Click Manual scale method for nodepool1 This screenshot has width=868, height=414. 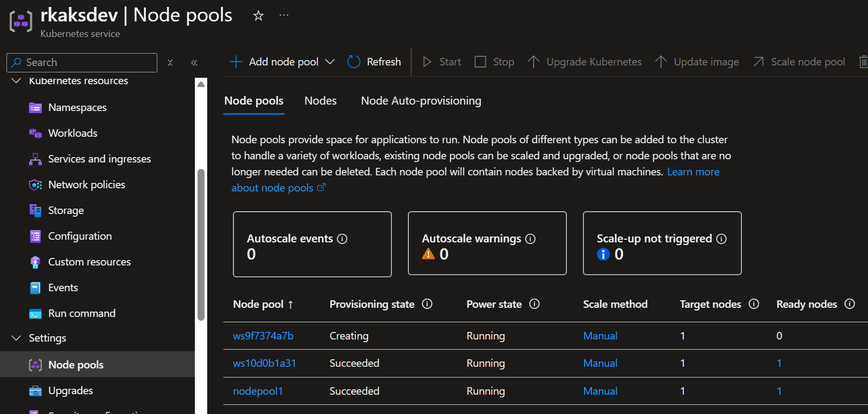[600, 391]
